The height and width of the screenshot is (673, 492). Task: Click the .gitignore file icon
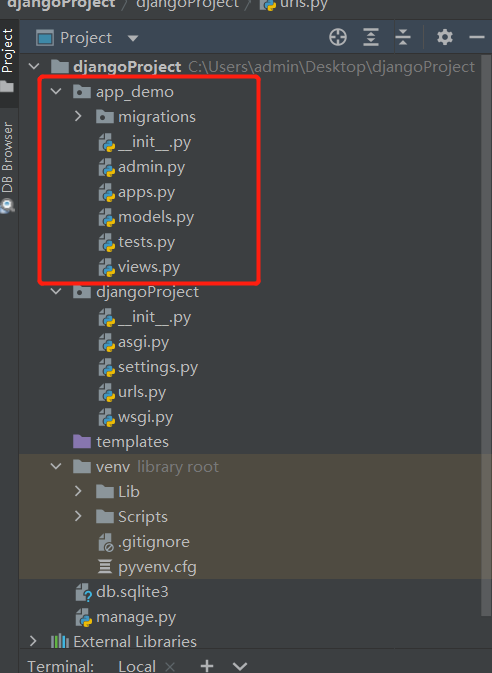point(106,542)
